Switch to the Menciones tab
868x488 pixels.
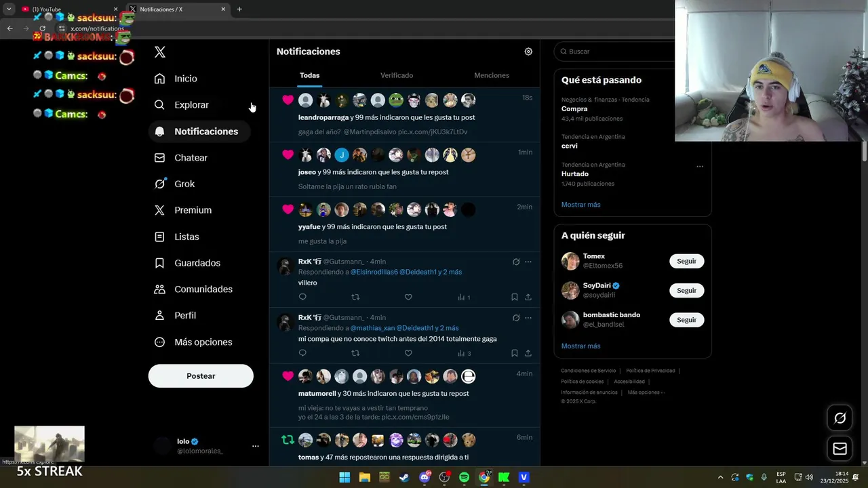tap(492, 75)
